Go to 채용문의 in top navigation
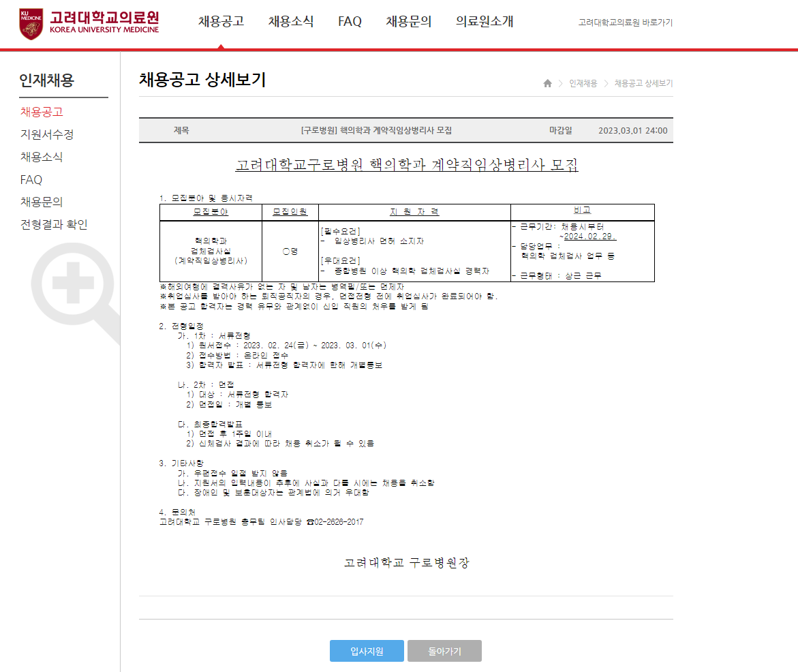This screenshot has height=672, width=798. point(408,21)
